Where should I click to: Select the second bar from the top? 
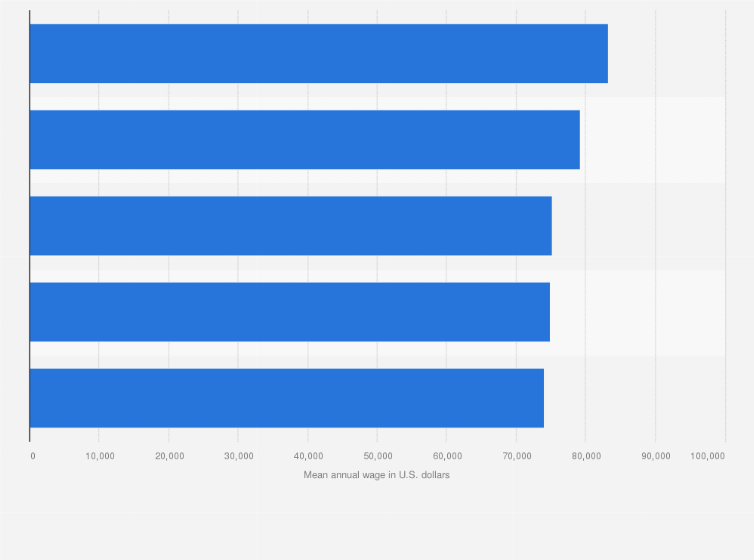(304, 140)
